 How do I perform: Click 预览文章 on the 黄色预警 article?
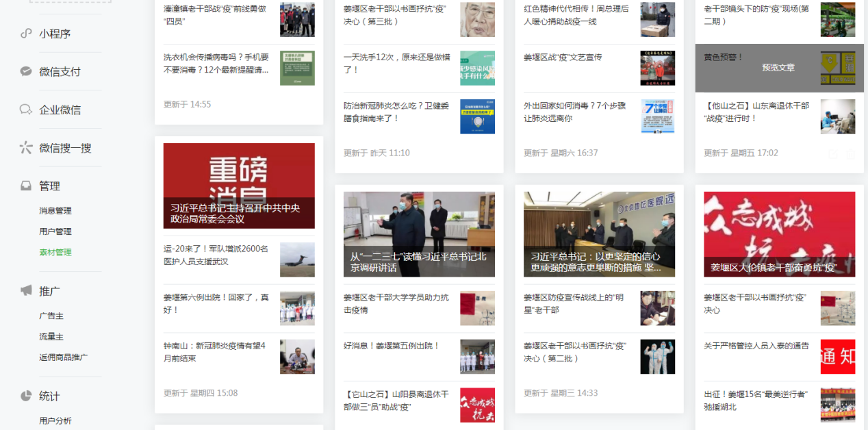coord(778,68)
